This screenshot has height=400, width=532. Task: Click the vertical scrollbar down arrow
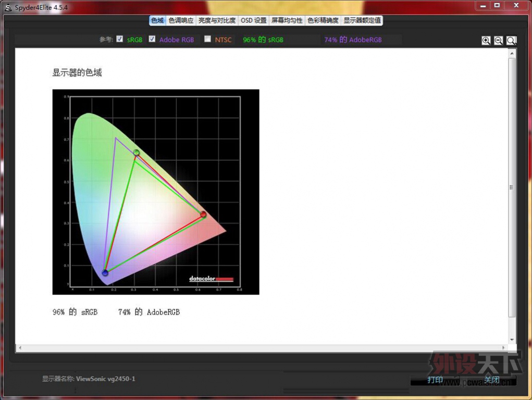pyautogui.click(x=512, y=340)
